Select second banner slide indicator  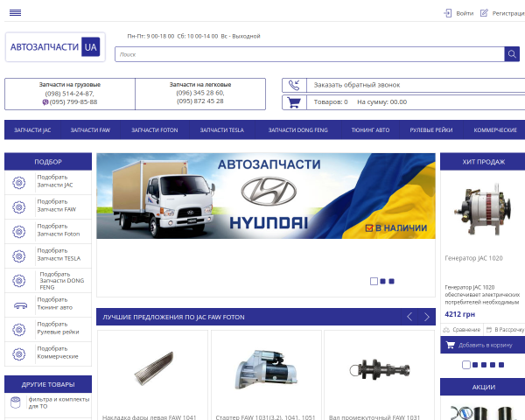(382, 282)
